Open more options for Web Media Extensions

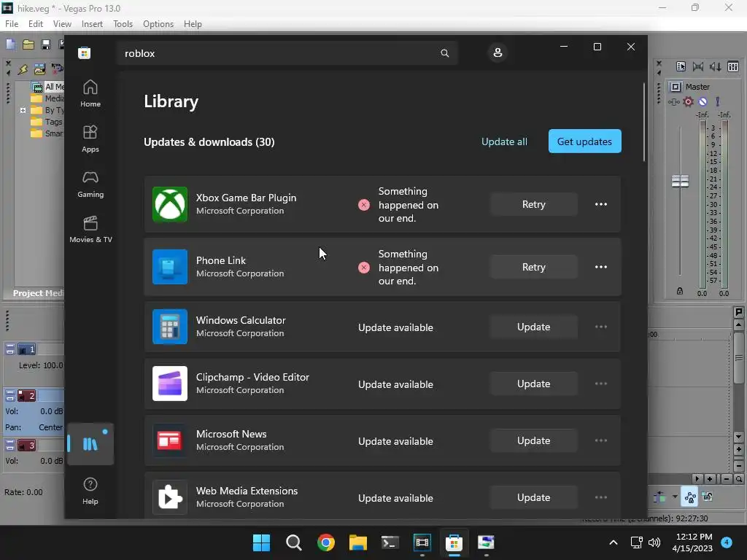(x=601, y=497)
